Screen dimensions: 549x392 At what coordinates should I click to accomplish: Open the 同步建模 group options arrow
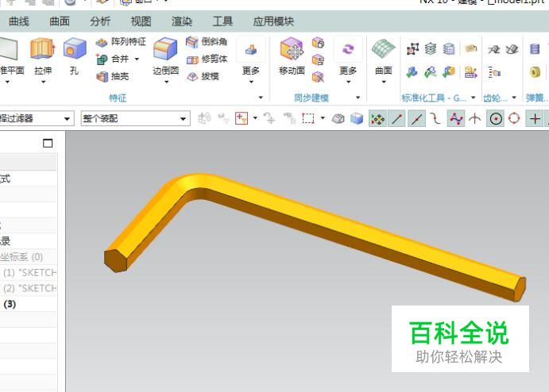pyautogui.click(x=358, y=98)
